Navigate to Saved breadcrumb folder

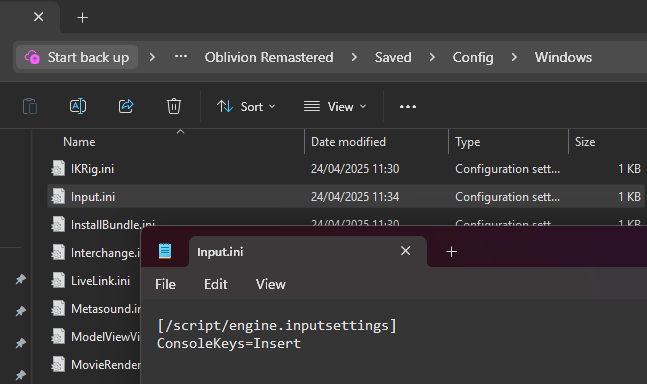point(393,57)
